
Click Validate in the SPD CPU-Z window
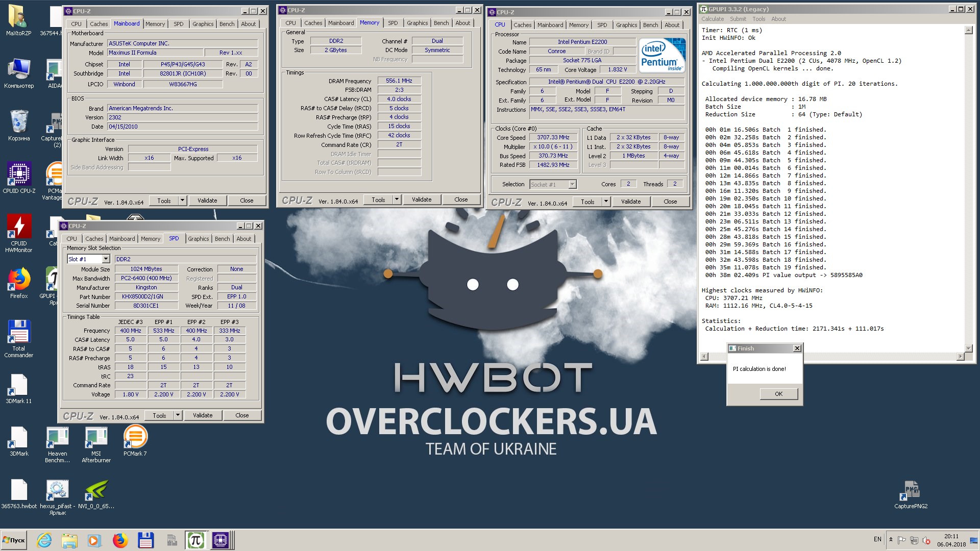pyautogui.click(x=203, y=415)
